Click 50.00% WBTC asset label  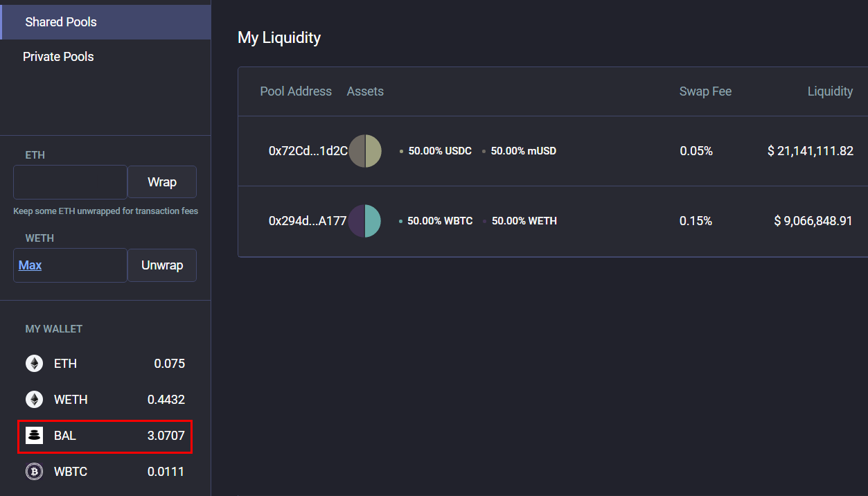point(440,221)
